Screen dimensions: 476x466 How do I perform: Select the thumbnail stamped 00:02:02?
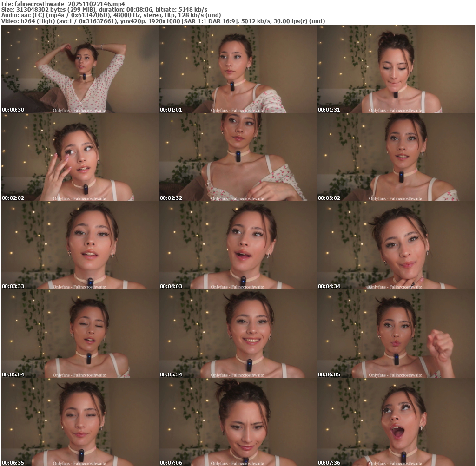tap(80, 157)
